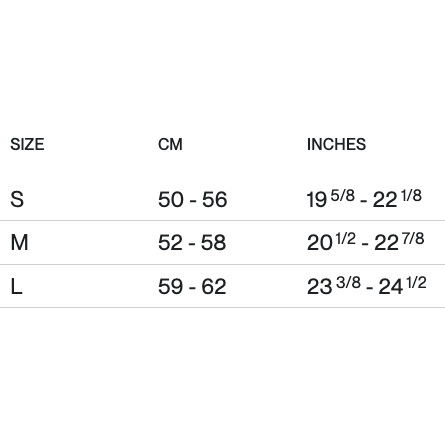445x445 pixels.
Task: Click the 19 5/8 - 22 1/8 inches value
Action: [364, 199]
